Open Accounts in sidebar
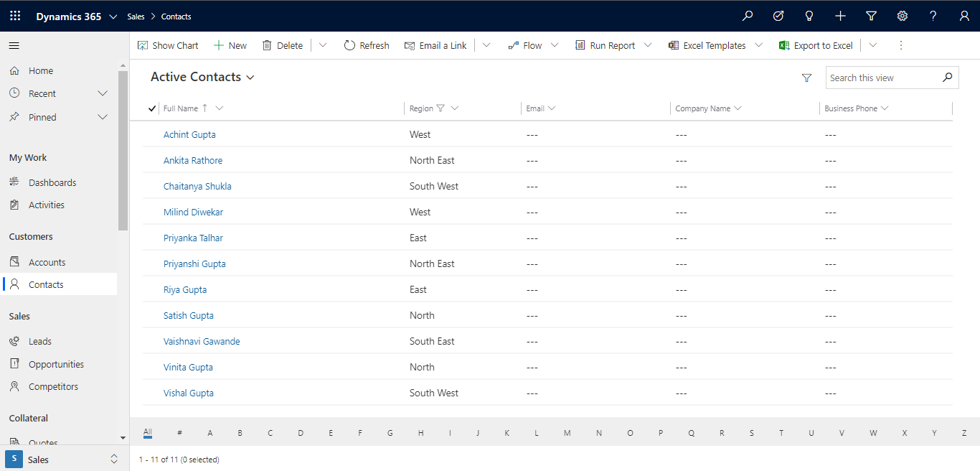This screenshot has width=980, height=471. click(x=47, y=262)
